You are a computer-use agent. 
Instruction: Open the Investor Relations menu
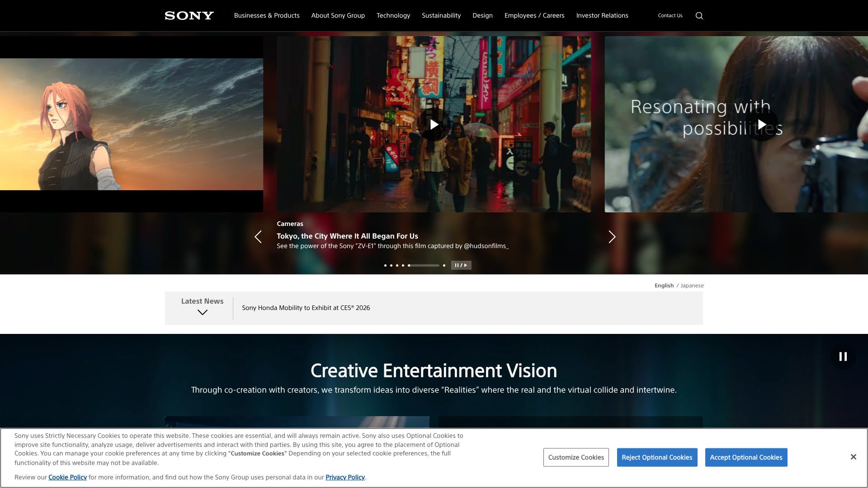pos(602,15)
